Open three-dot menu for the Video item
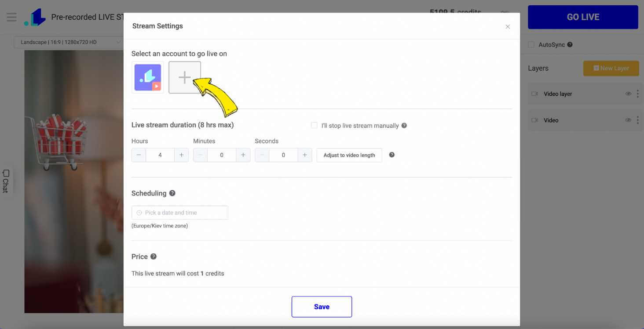644x329 pixels. (637, 120)
